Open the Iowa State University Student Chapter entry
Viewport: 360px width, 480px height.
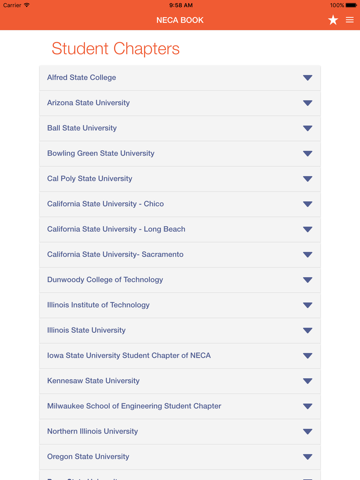(180, 356)
